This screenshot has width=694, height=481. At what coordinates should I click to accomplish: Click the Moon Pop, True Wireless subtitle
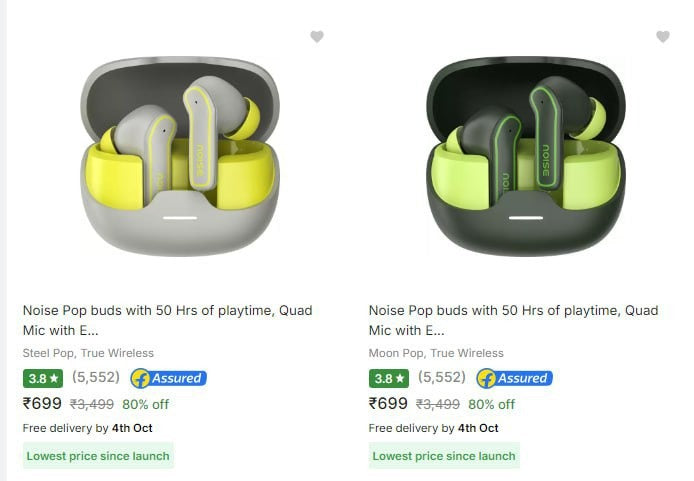coord(436,353)
